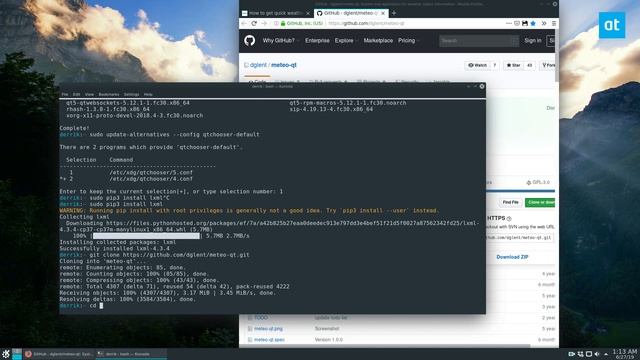Image resolution: width=640 pixels, height=360 pixels.
Task: Open dglent user profile link
Action: 258,65
